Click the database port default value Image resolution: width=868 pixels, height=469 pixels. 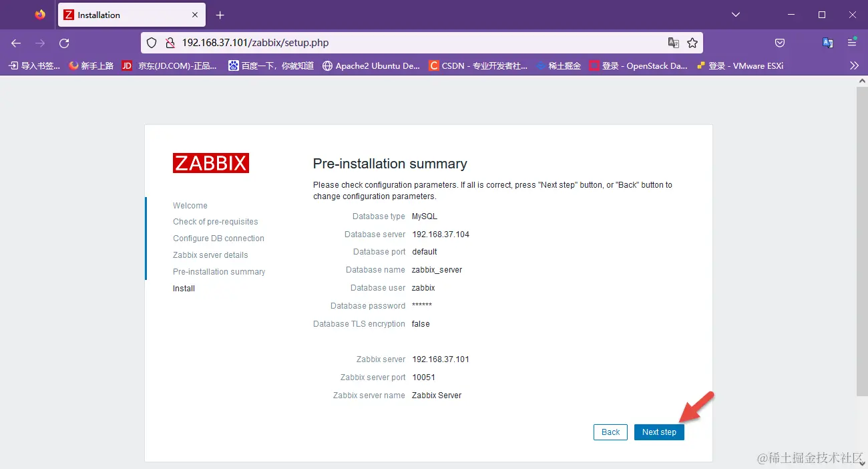(x=425, y=252)
